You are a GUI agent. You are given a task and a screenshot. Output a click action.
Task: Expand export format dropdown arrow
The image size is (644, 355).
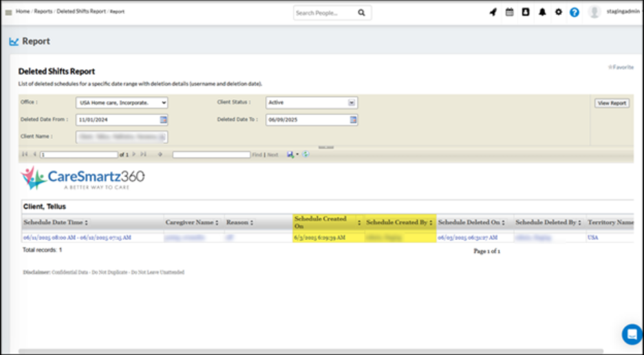pyautogui.click(x=297, y=155)
